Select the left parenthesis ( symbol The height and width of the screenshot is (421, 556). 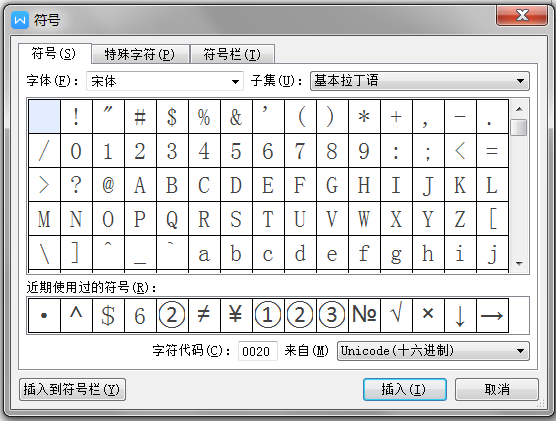pos(300,117)
